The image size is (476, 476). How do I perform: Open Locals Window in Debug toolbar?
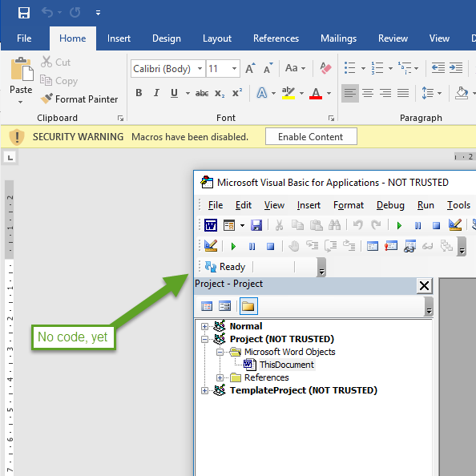[x=372, y=246]
